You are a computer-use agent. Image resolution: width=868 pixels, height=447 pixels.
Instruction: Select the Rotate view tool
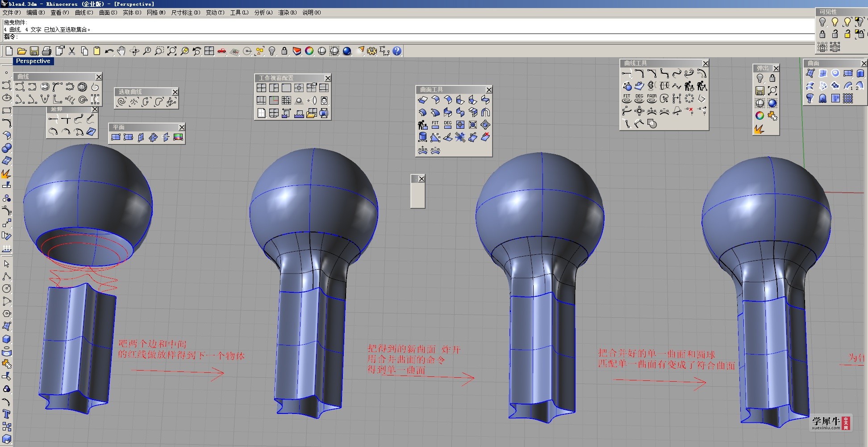134,51
